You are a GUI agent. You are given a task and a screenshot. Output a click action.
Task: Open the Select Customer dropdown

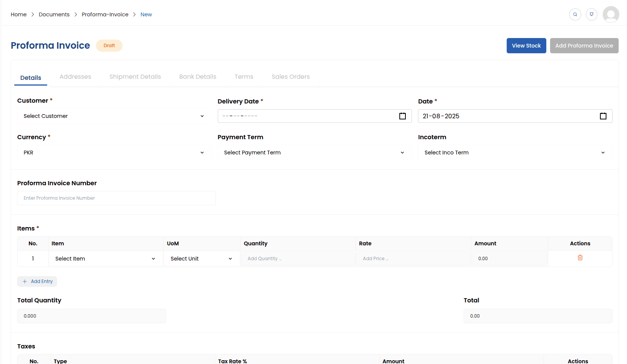[x=114, y=116]
